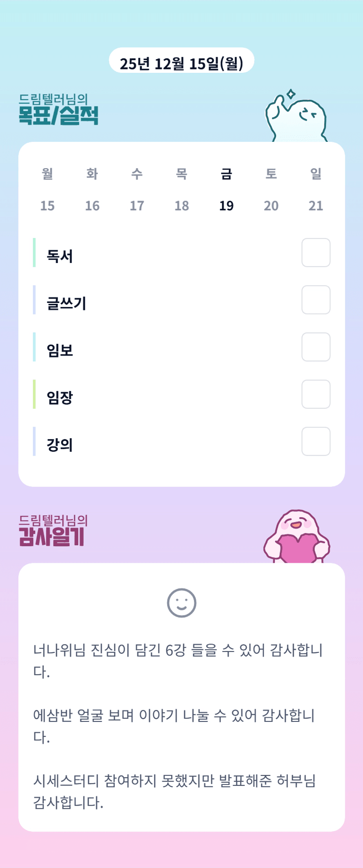Image resolution: width=363 pixels, height=868 pixels.
Task: Switch to Tuesday 16
Action: pos(92,205)
